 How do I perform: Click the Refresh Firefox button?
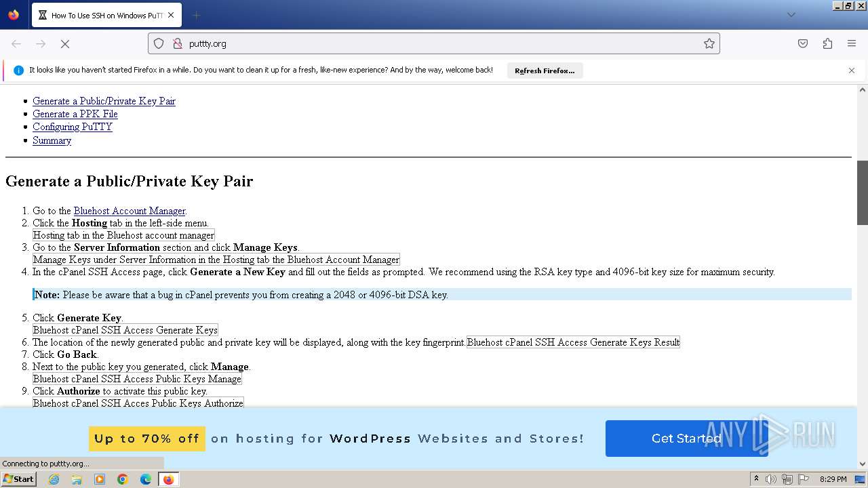click(x=545, y=70)
